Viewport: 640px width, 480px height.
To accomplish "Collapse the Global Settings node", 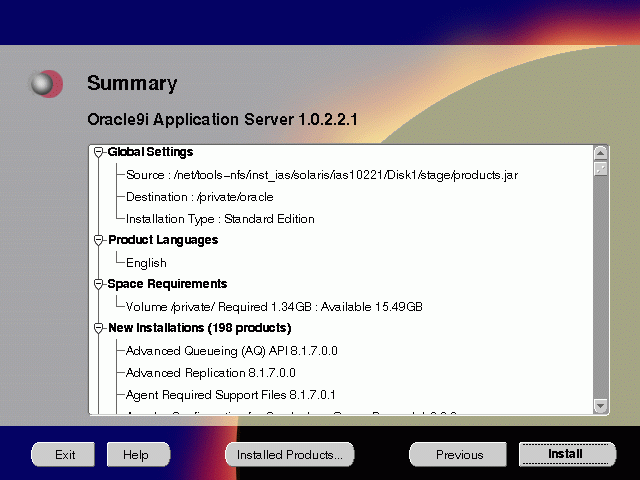I will point(98,152).
